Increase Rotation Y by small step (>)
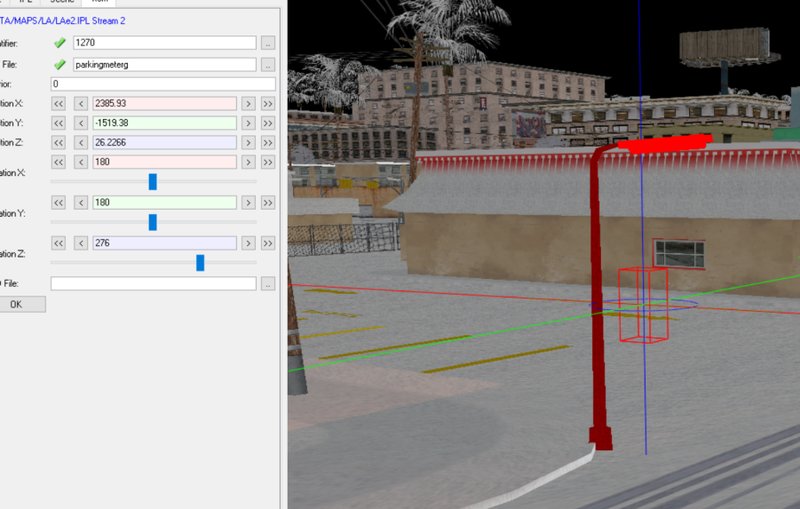Viewport: 800px width, 509px height. click(248, 202)
